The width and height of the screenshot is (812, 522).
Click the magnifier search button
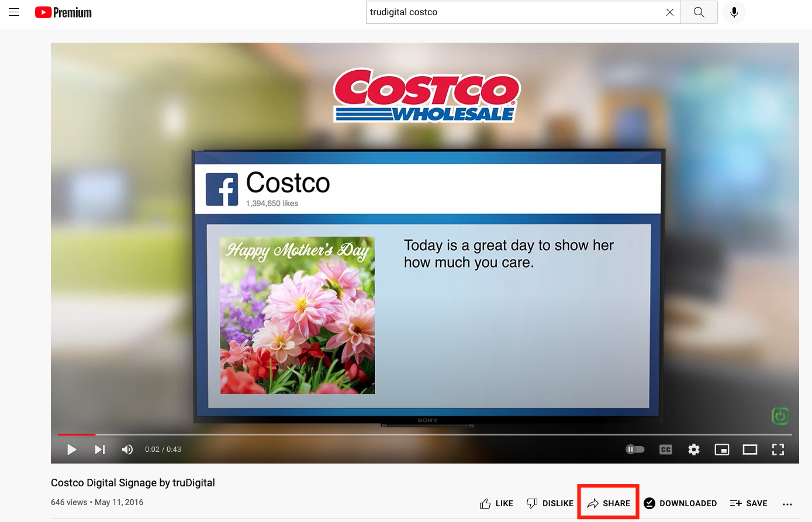click(699, 12)
